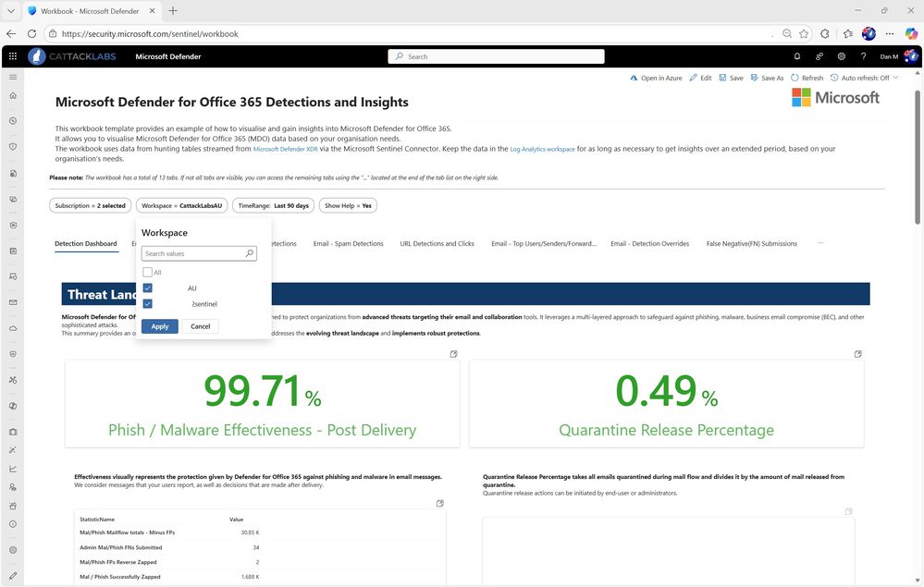Image resolution: width=924 pixels, height=587 pixels.
Task: Open URL Detections and Clicks tab
Action: pyautogui.click(x=437, y=244)
